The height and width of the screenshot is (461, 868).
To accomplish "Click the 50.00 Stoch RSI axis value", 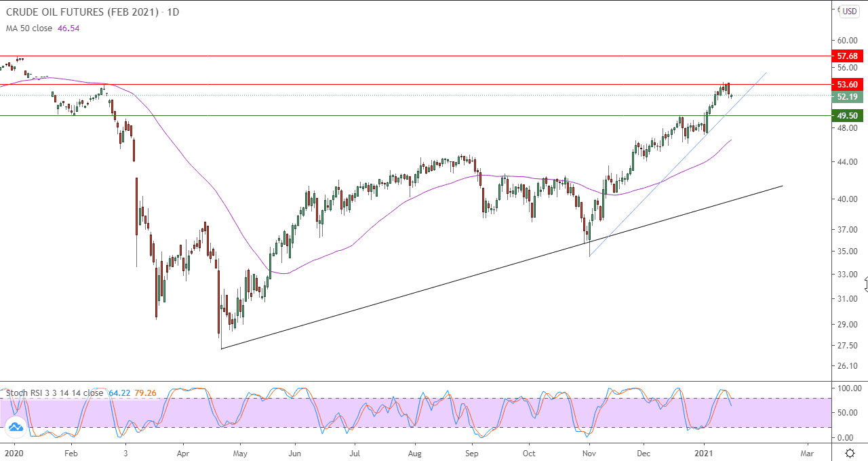I will (848, 413).
